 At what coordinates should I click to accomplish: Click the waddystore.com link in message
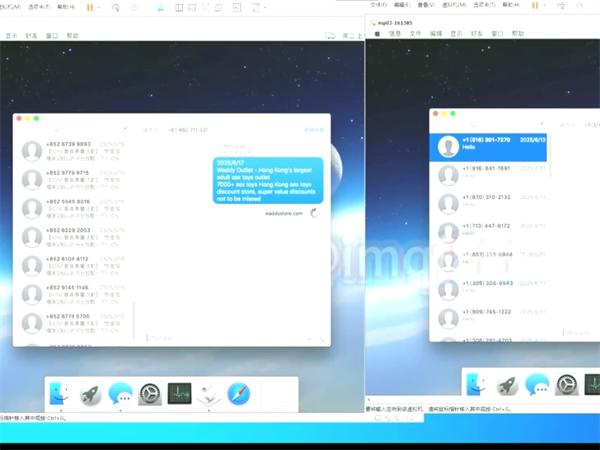pyautogui.click(x=283, y=212)
